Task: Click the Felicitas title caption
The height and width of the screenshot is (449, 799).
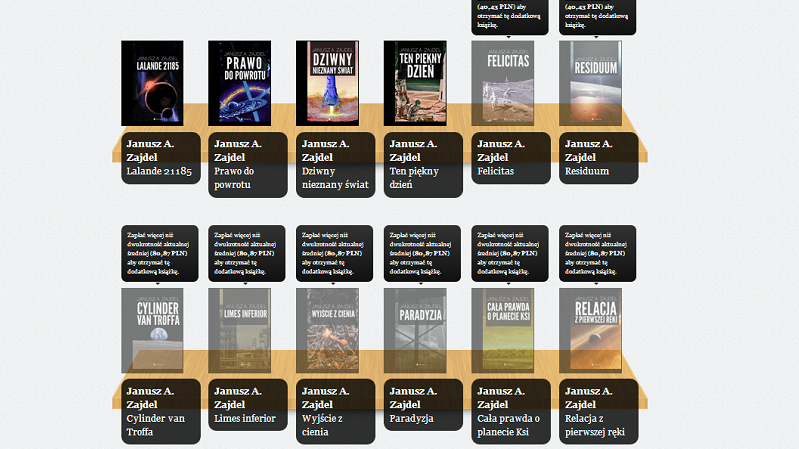Action: [496, 171]
